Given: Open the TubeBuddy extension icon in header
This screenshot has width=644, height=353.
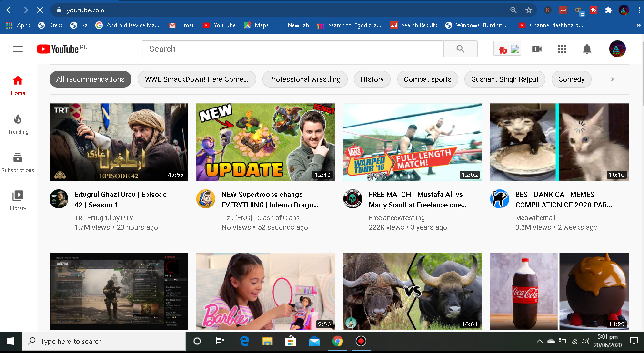Looking at the screenshot, I should pos(507,49).
